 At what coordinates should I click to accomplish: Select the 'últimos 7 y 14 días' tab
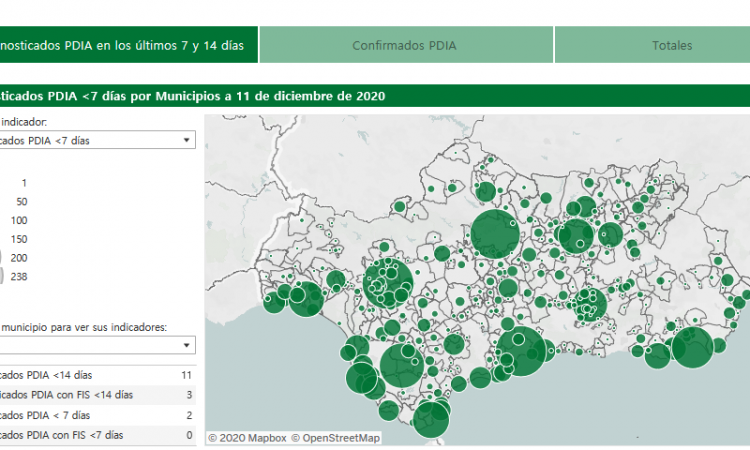point(128,45)
